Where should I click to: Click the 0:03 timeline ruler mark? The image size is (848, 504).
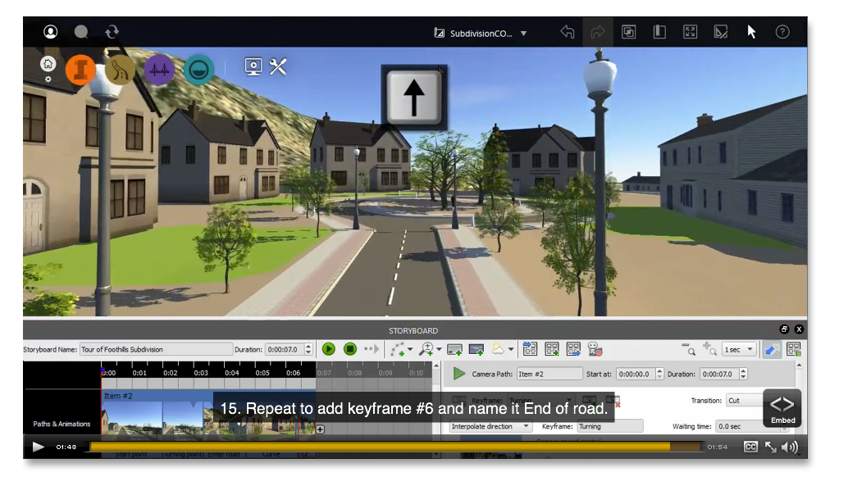[x=201, y=373]
